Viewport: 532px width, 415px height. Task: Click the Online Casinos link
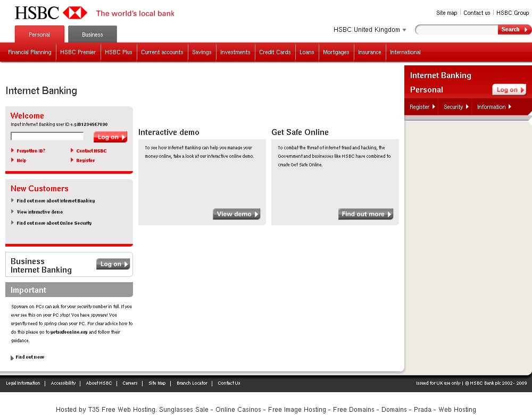(x=238, y=410)
